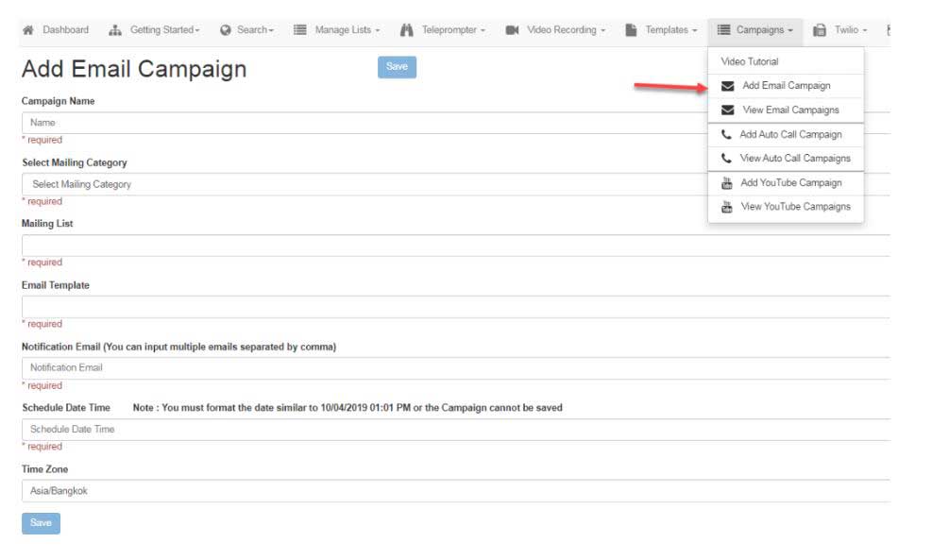The image size is (932, 560).
Task: Open the Mailing List selector field
Action: 453,246
